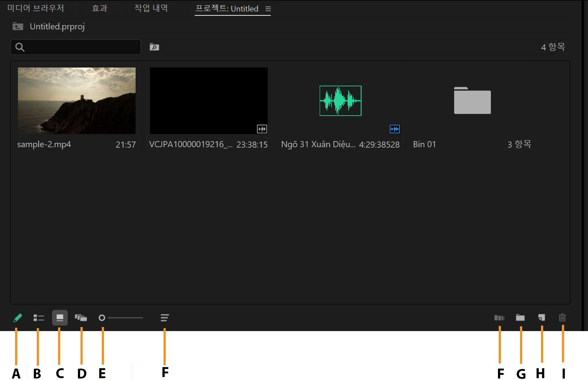This screenshot has width=588, height=380.
Task: Click the 4:29:38528 duration text
Action: (x=379, y=145)
